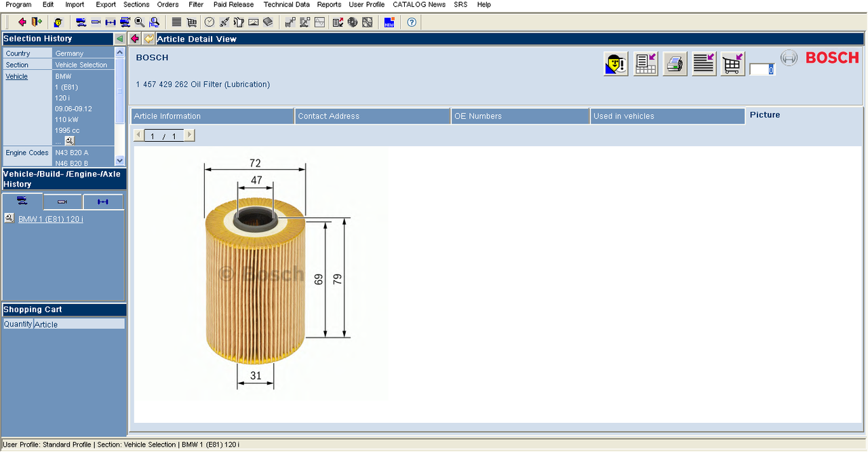
Task: Open the list view toolbar icon
Action: tap(176, 22)
